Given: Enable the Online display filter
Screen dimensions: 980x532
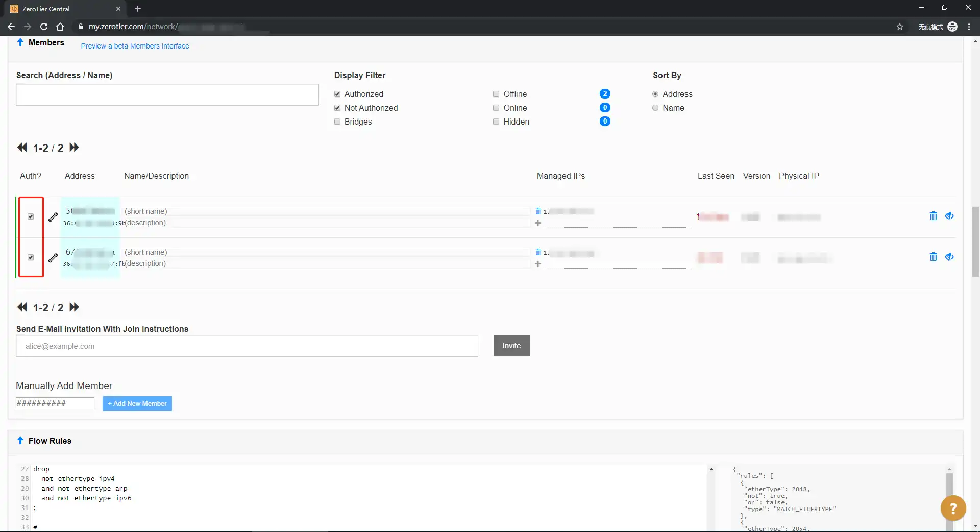Looking at the screenshot, I should coord(496,108).
